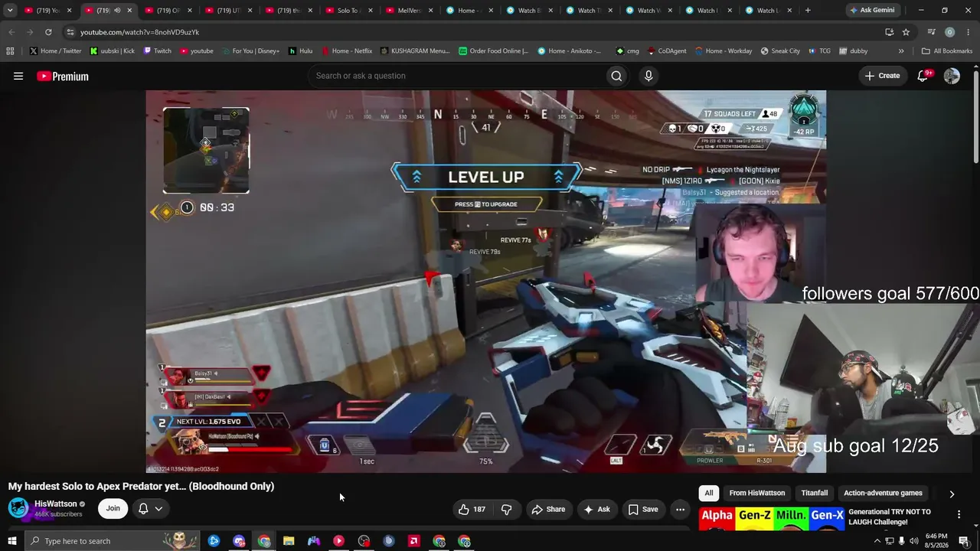Open Ask Gemini in Chrome
This screenshot has width=980, height=551.
click(x=871, y=11)
